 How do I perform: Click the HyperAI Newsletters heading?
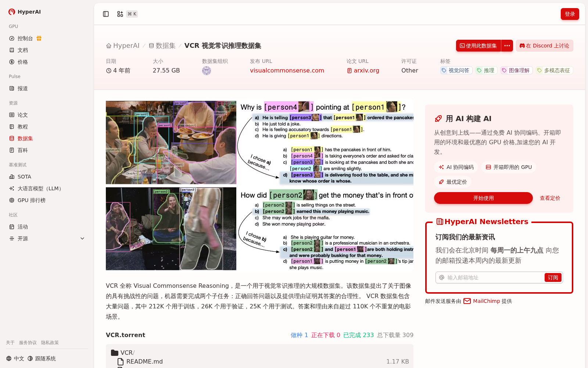point(482,222)
